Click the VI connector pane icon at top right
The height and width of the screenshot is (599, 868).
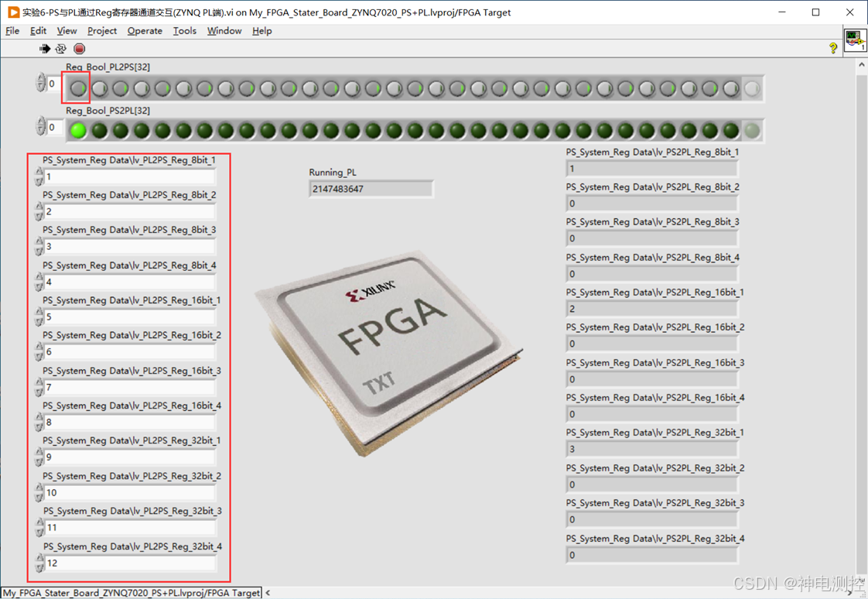point(855,40)
